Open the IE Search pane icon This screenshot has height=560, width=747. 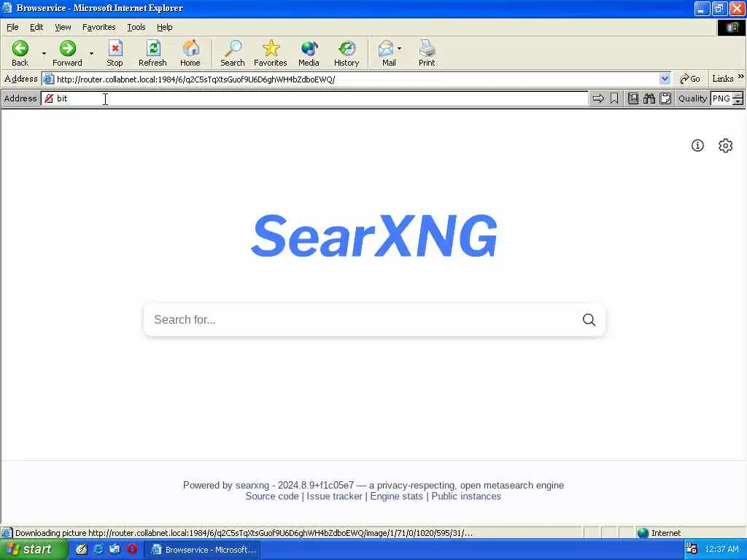coord(233,49)
